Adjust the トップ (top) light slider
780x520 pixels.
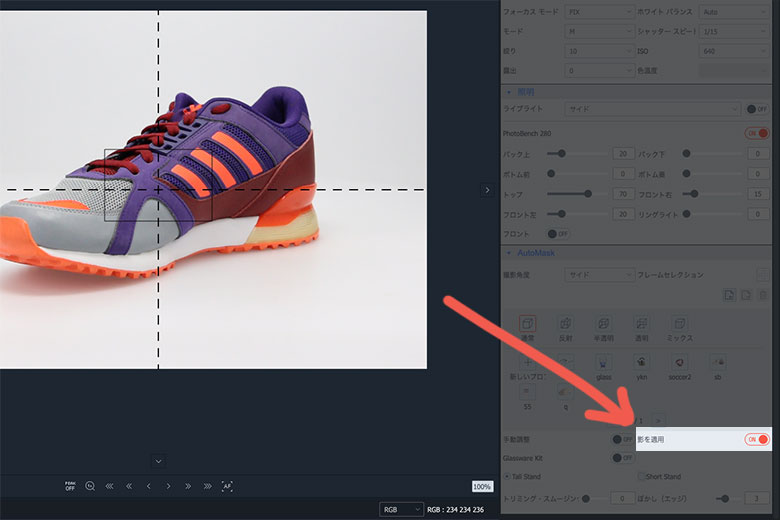click(x=588, y=194)
